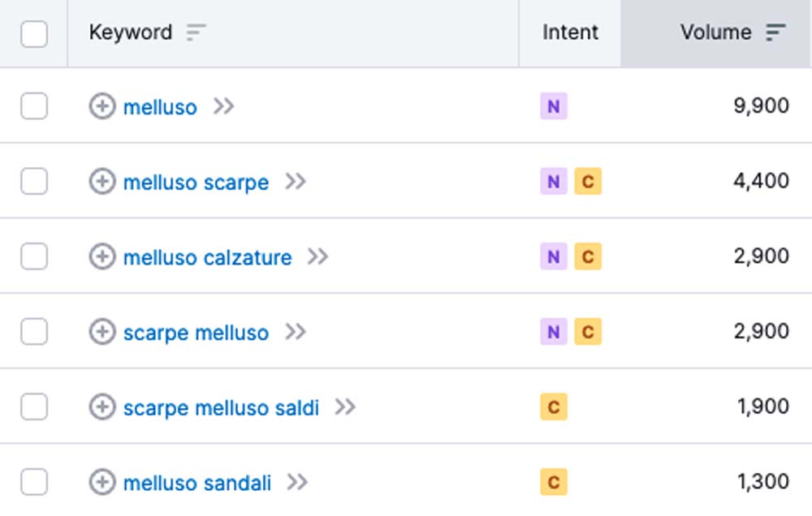This screenshot has width=812, height=516.
Task: Click plus icon for scarpe melluso saldi
Action: coord(101,407)
